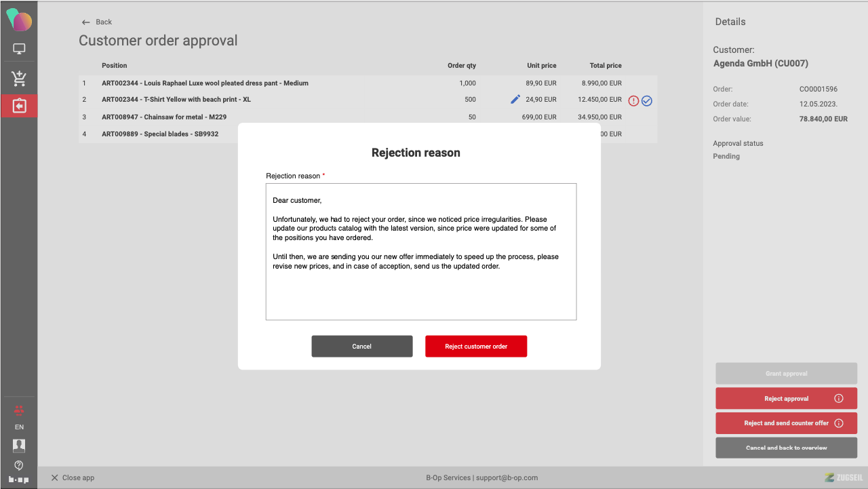Click the support@b-op.com footer text
This screenshot has height=489, width=868.
(507, 477)
